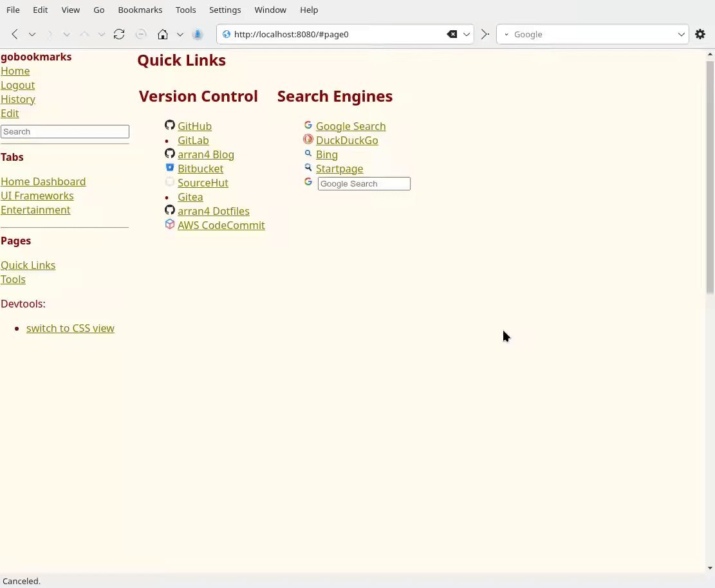This screenshot has width=715, height=588.
Task: Open the History link
Action: 18,99
